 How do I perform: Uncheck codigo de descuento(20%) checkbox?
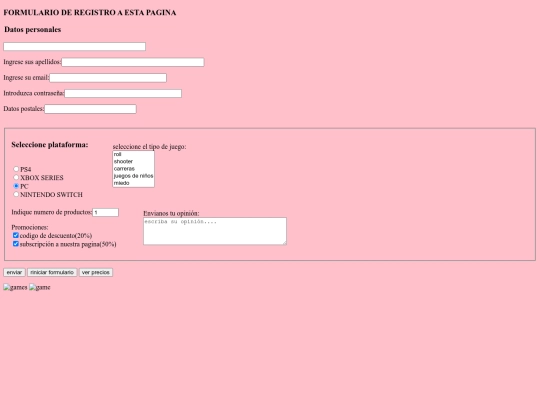pyautogui.click(x=15, y=235)
